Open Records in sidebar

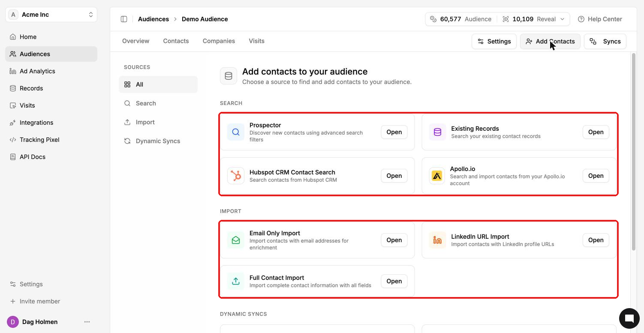click(x=51, y=88)
